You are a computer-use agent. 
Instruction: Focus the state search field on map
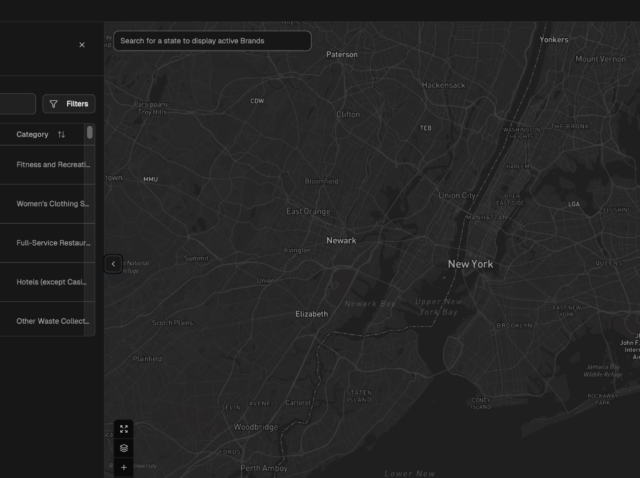click(212, 41)
